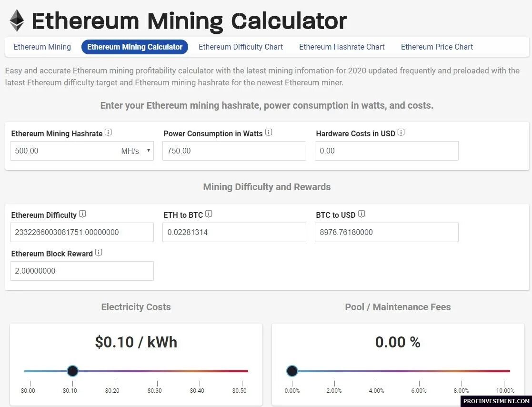Viewport: 532px width, 407px height.
Task: Open info icon beside BTC to USD
Action: (x=361, y=214)
